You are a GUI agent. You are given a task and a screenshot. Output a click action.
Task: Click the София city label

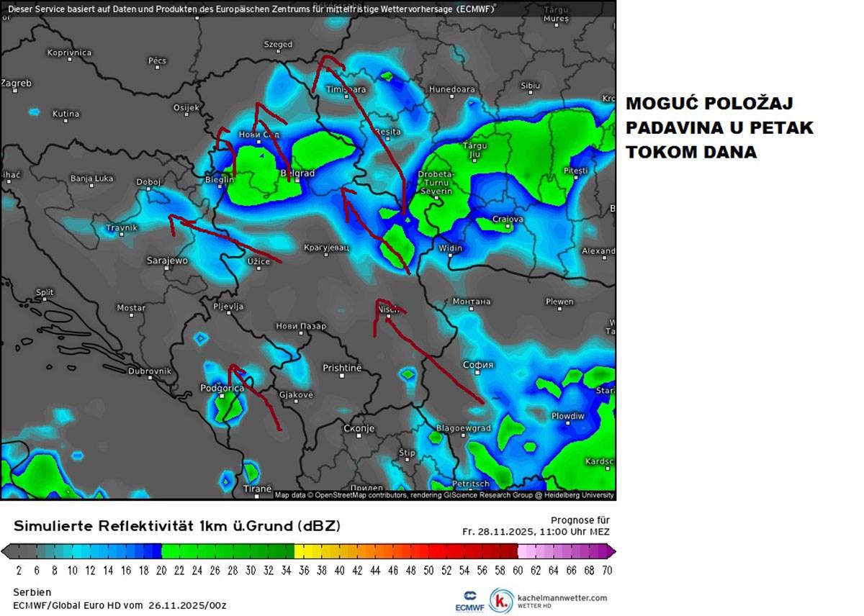coord(477,365)
